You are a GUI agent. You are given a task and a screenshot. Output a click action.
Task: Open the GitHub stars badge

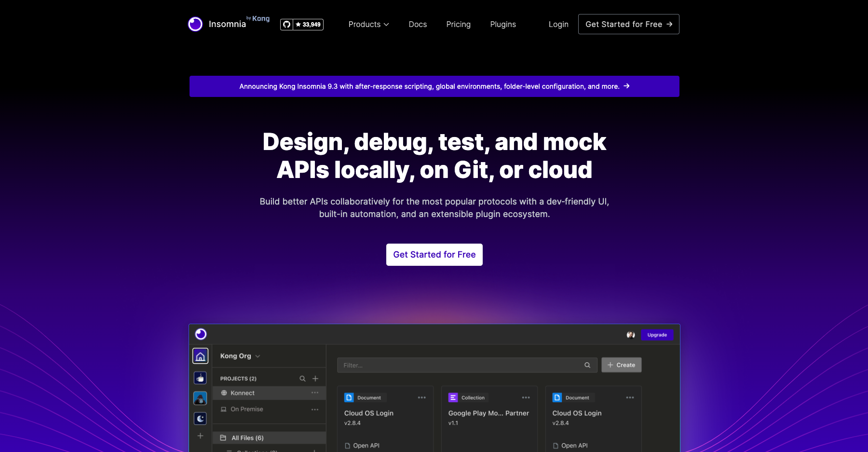tap(302, 25)
